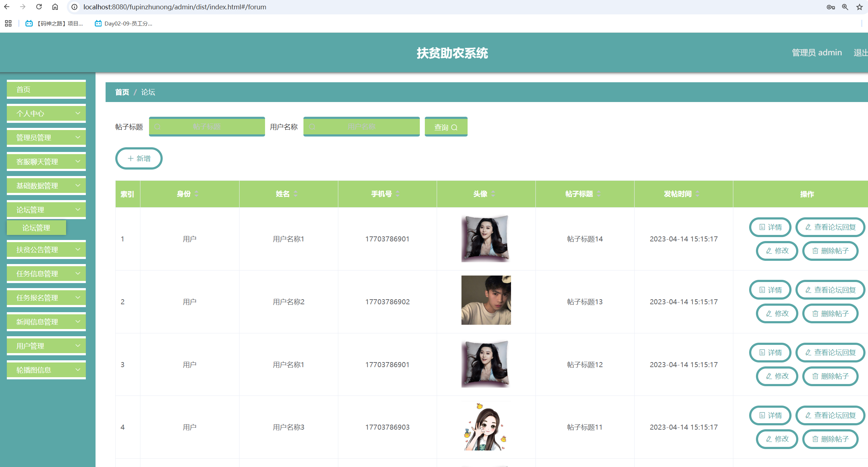
Task: Sort by 帖子标题 column sort arrows
Action: click(x=599, y=194)
